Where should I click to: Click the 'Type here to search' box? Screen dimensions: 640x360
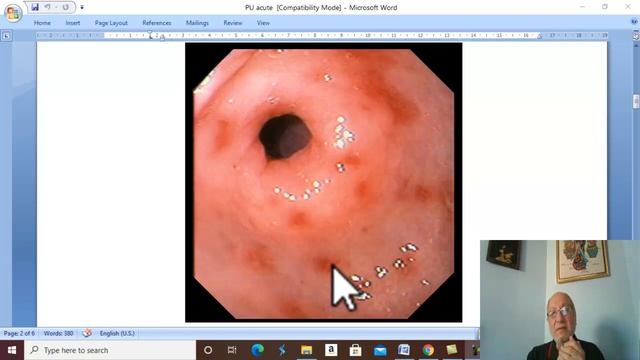pos(110,350)
